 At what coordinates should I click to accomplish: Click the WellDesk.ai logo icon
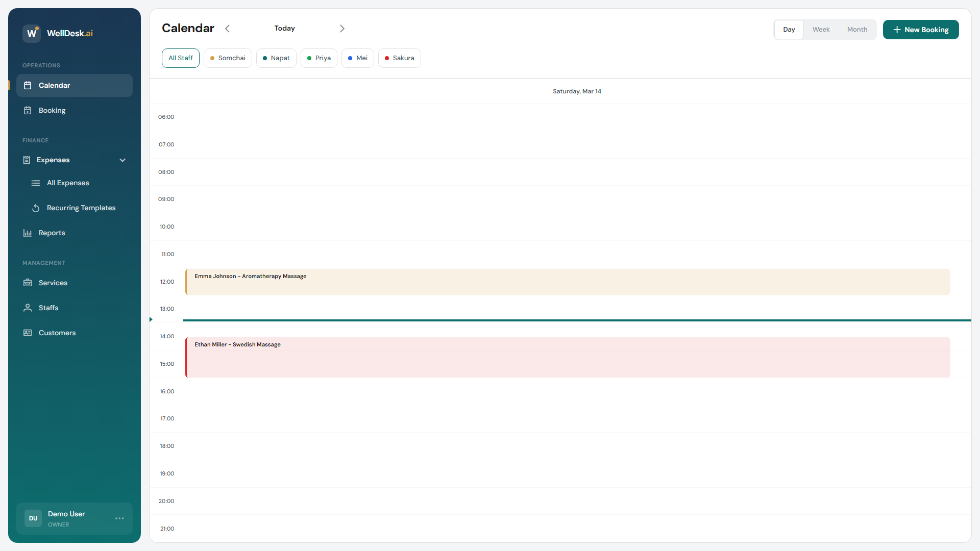(32, 33)
